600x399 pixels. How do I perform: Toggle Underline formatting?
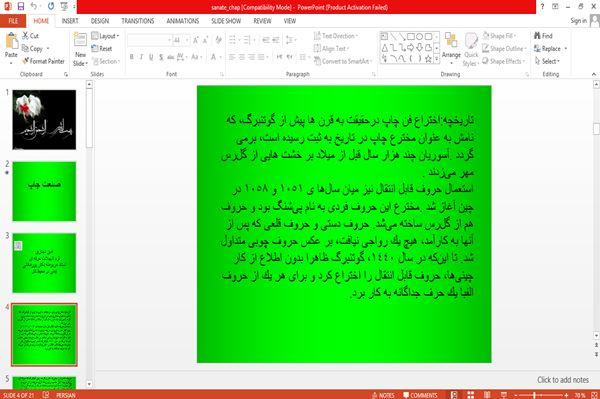(151, 57)
